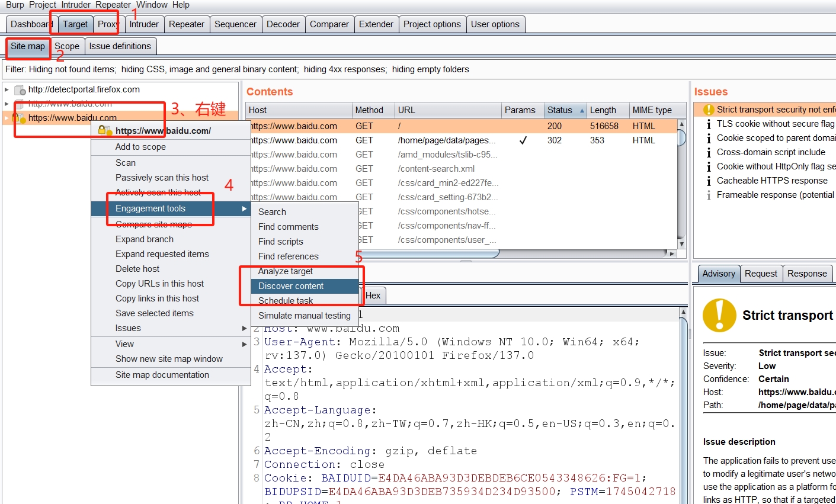Open the Project options tab

pyautogui.click(x=432, y=24)
